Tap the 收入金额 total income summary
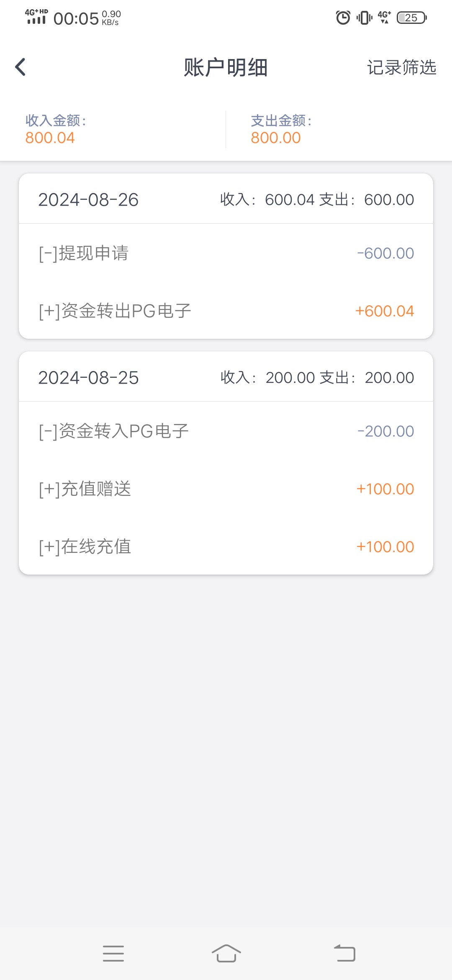452x980 pixels. pyautogui.click(x=56, y=129)
